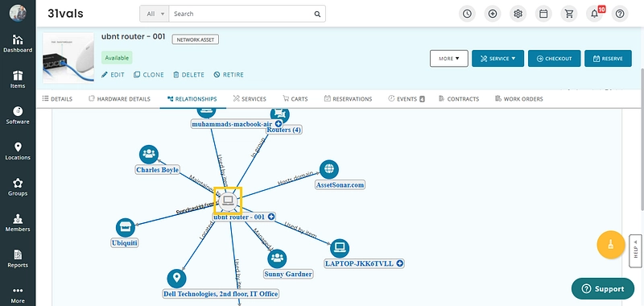Expand muhammads-macbook-air node plus
The image size is (644, 306).
278,124
